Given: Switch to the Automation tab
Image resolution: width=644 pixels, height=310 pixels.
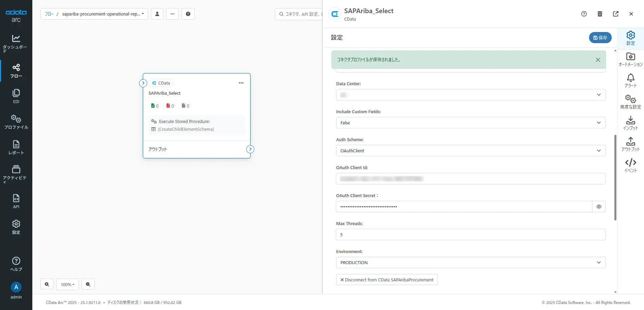Looking at the screenshot, I should (630, 59).
